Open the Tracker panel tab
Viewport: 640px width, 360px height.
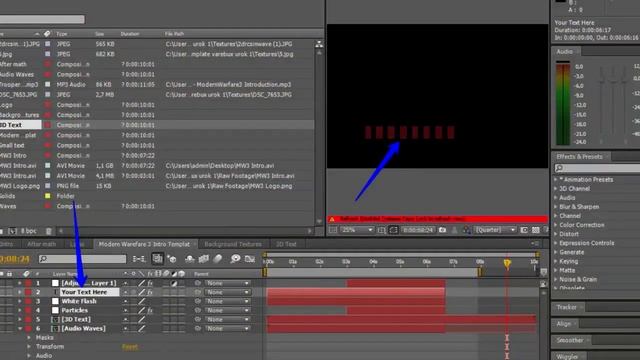pos(567,307)
